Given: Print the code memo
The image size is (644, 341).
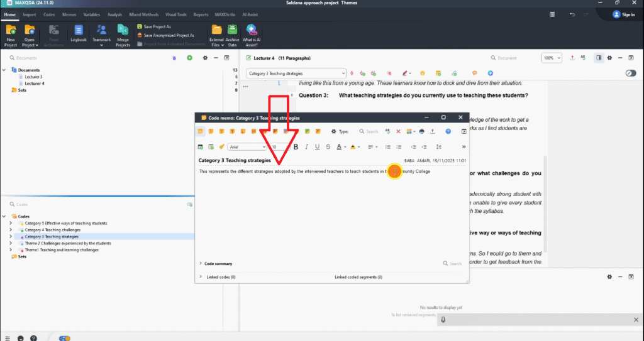Looking at the screenshot, I should (422, 131).
